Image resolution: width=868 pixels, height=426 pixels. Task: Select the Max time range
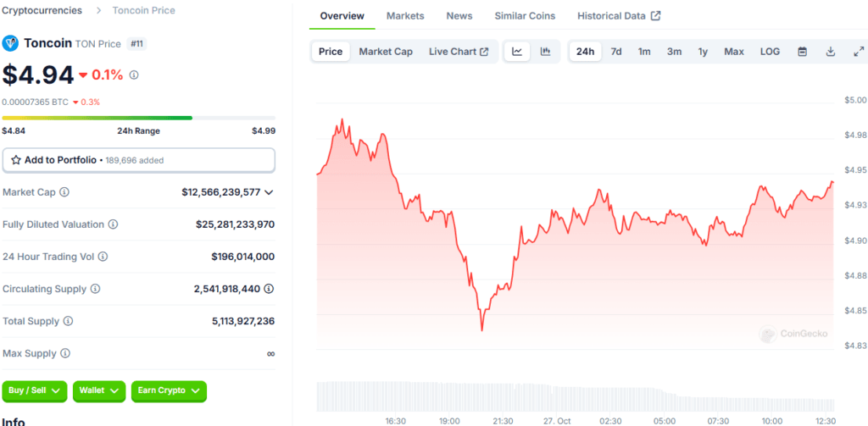pos(734,52)
